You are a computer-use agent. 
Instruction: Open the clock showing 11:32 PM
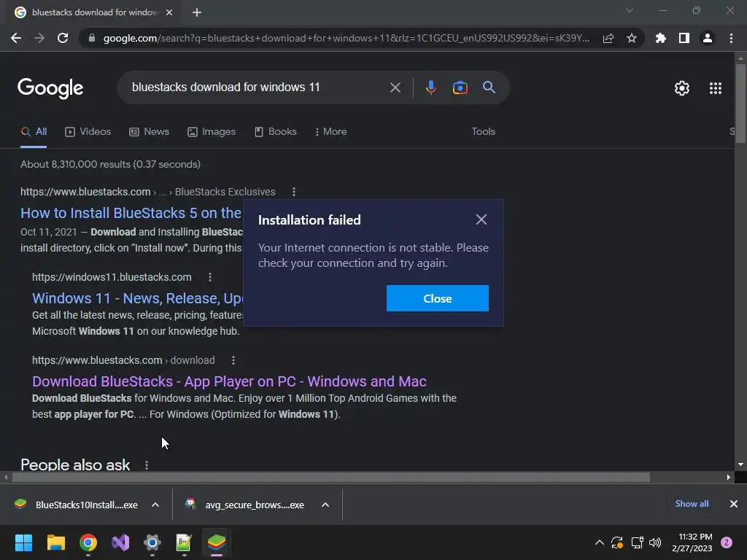coord(692,542)
